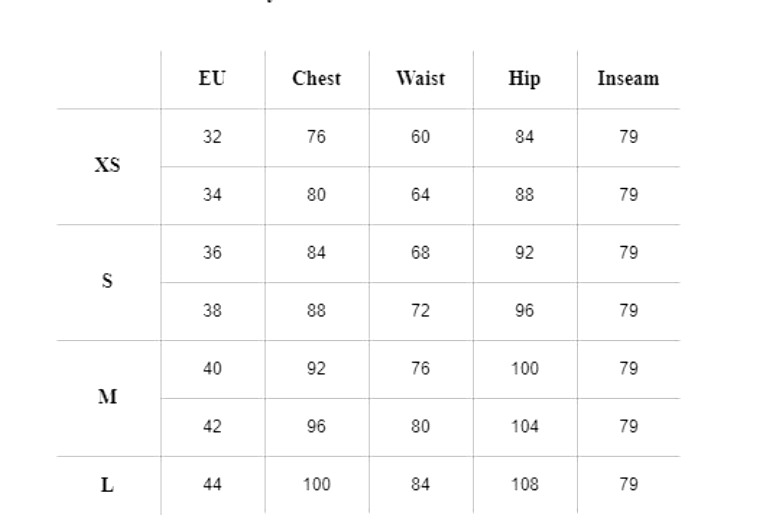Click the Inseam value in EU 32 row
Viewport: 761px width, 524px height.
(x=628, y=137)
